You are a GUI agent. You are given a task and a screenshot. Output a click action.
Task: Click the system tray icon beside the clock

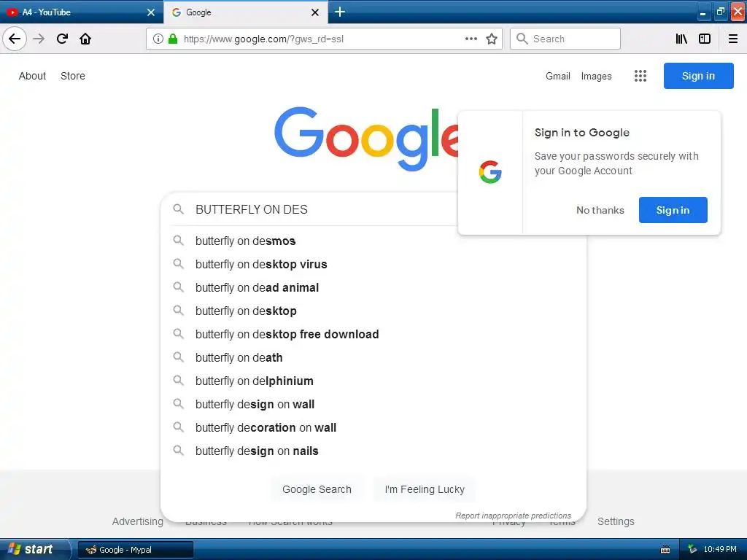pyautogui.click(x=692, y=550)
